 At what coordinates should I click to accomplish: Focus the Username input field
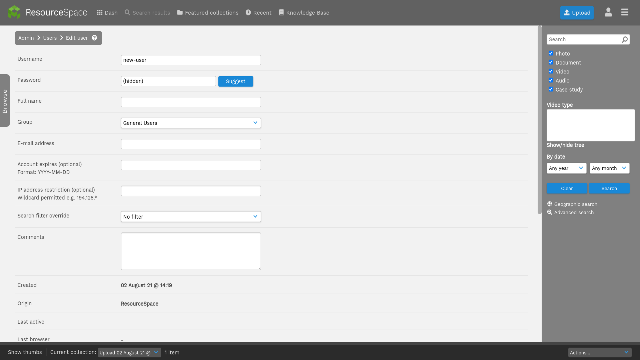click(x=191, y=60)
